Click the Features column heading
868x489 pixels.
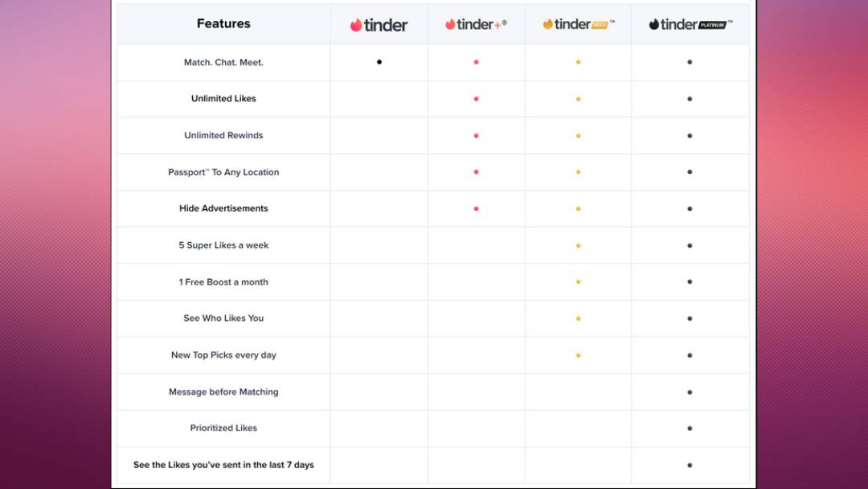tap(223, 23)
